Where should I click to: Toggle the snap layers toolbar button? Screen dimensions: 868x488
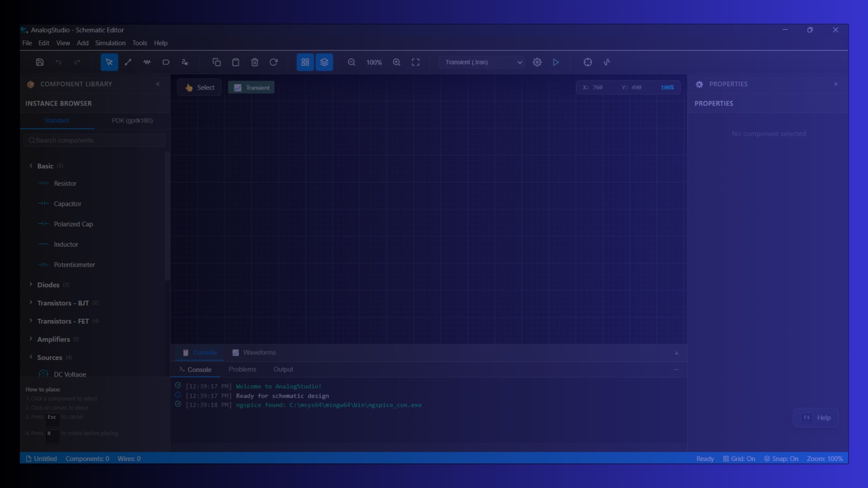coord(324,62)
